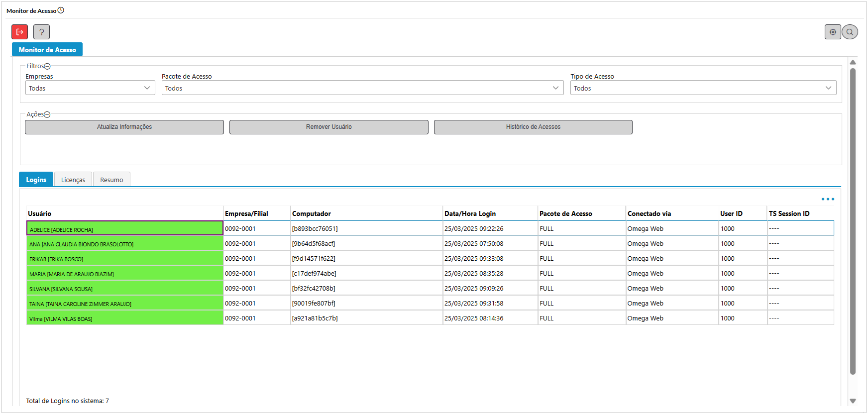
Task: Select the SILVANA SOUSA user row
Action: click(124, 289)
